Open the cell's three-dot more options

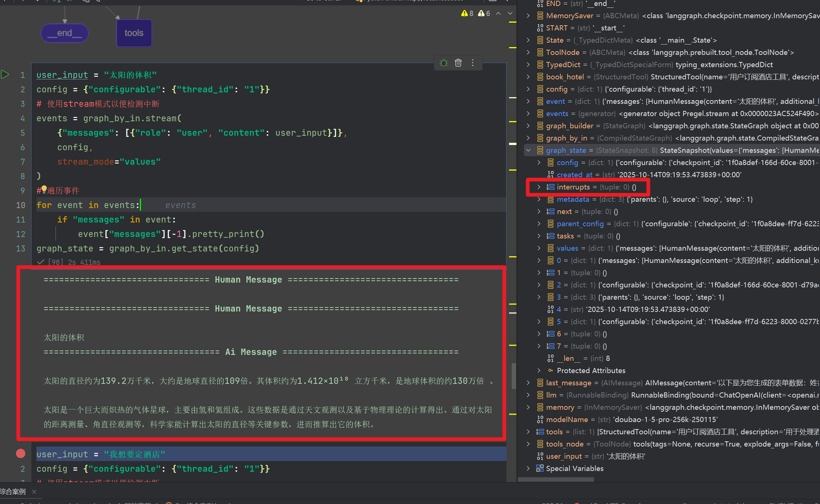473,63
